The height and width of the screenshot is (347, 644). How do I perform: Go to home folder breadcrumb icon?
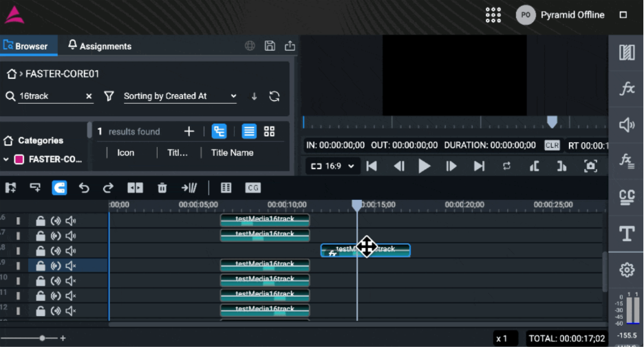(x=12, y=74)
